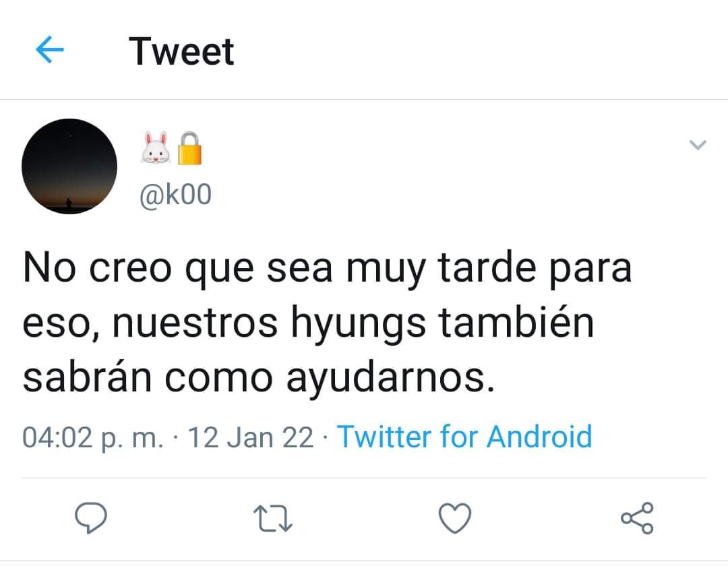Screen dimensions: 728x572
Task: Like the tweet with the heart icon
Action: pos(455,517)
